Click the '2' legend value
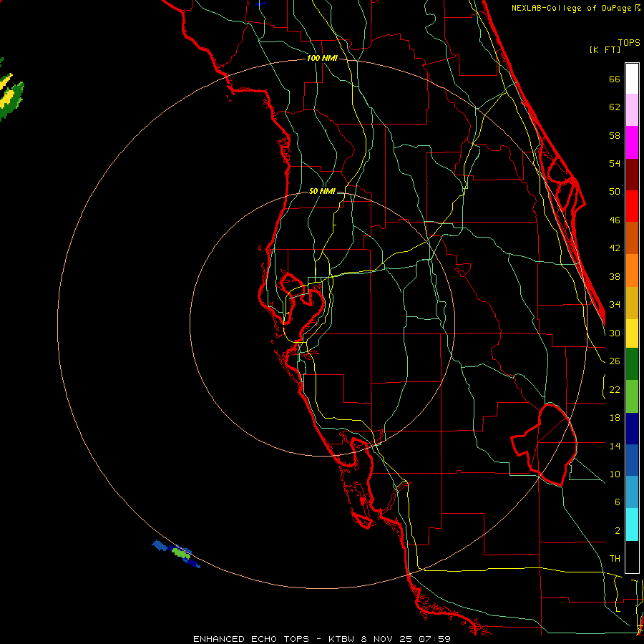This screenshot has height=644, width=644. tap(617, 531)
